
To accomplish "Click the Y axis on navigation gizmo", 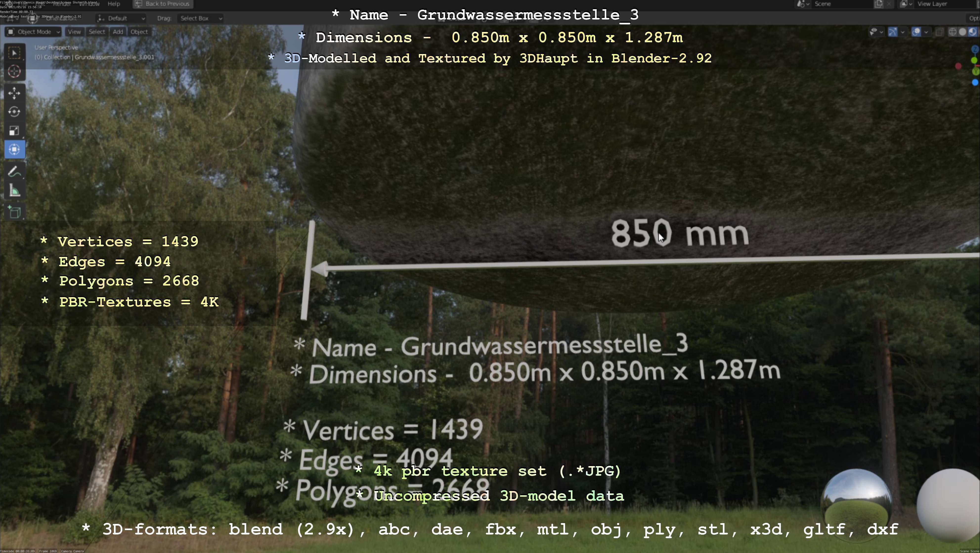I will tap(976, 71).
